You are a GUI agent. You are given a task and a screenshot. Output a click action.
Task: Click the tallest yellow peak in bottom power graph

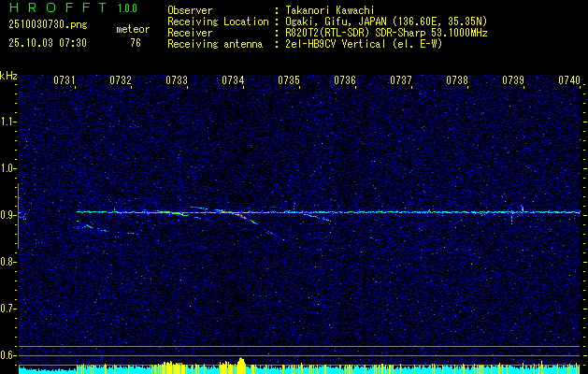coord(241,365)
